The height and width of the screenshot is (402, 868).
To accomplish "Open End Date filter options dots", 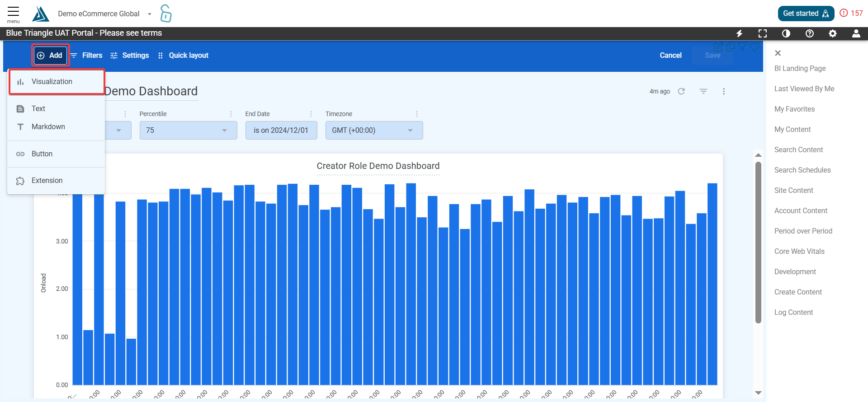I will tap(311, 114).
